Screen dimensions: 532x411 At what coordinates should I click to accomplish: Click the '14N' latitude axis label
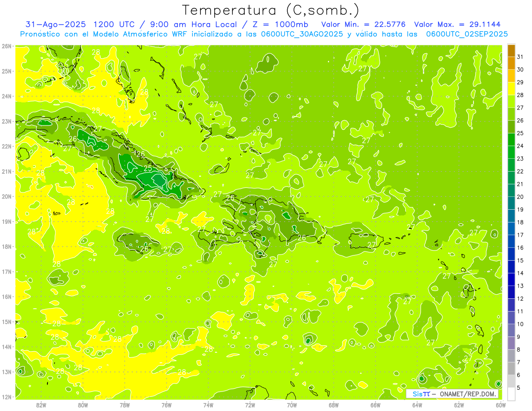click(7, 347)
